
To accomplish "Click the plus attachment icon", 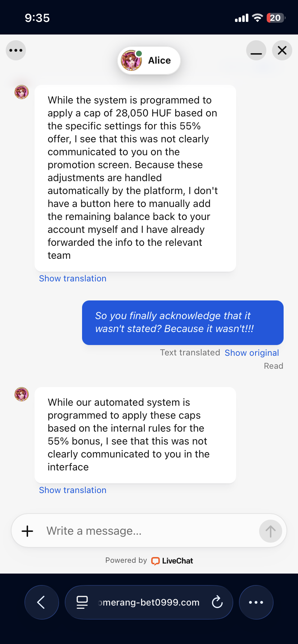I will tap(27, 531).
